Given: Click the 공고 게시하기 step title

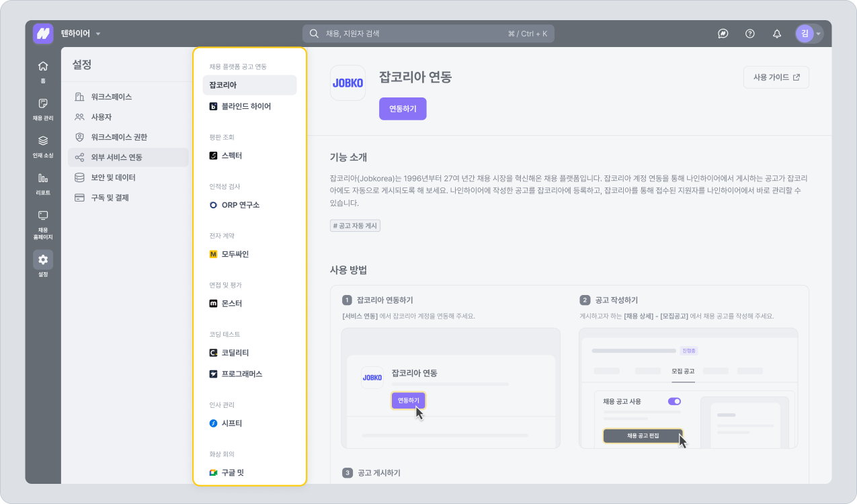Looking at the screenshot, I should pyautogui.click(x=378, y=472).
